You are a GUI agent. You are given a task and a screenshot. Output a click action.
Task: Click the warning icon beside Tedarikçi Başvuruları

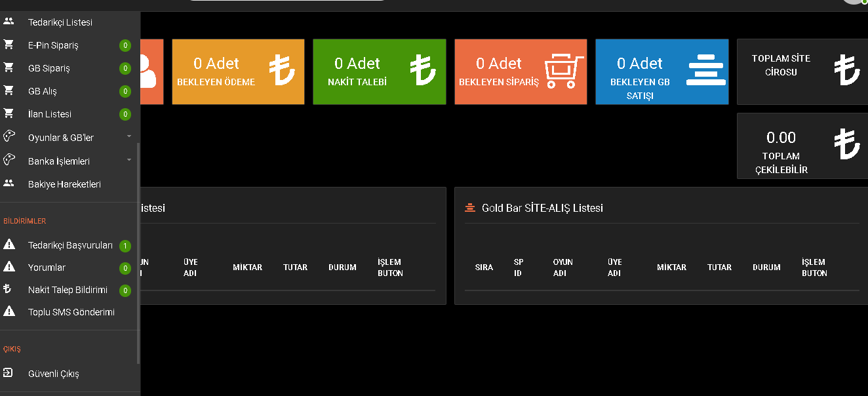click(9, 245)
